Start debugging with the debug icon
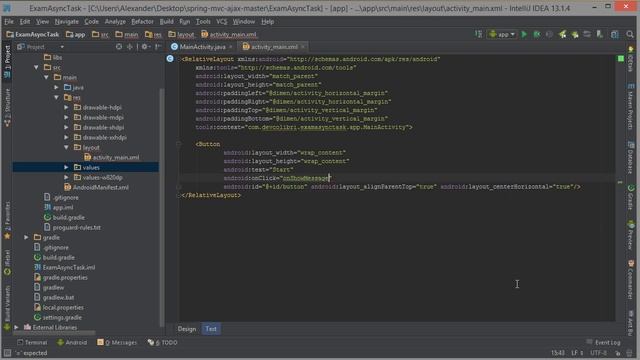This screenshot has width=640, height=360. (x=537, y=35)
